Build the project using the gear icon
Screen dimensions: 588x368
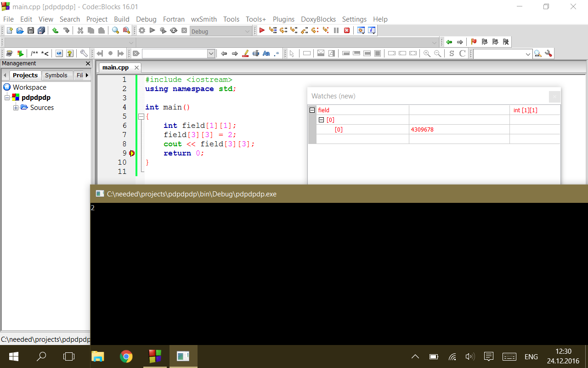pyautogui.click(x=142, y=31)
